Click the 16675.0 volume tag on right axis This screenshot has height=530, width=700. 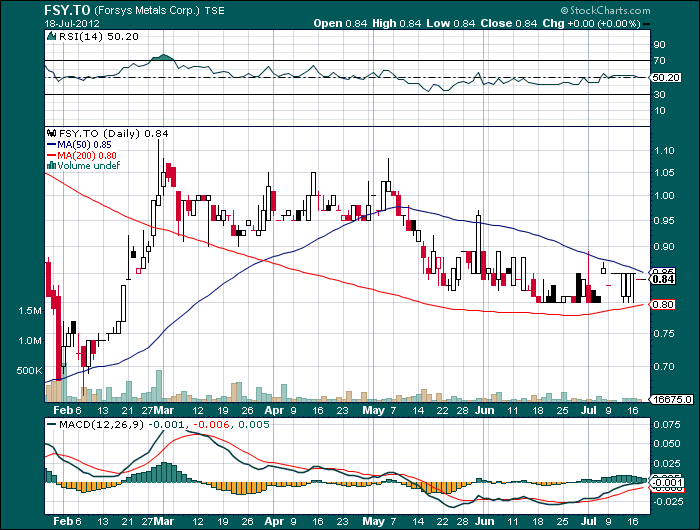671,399
